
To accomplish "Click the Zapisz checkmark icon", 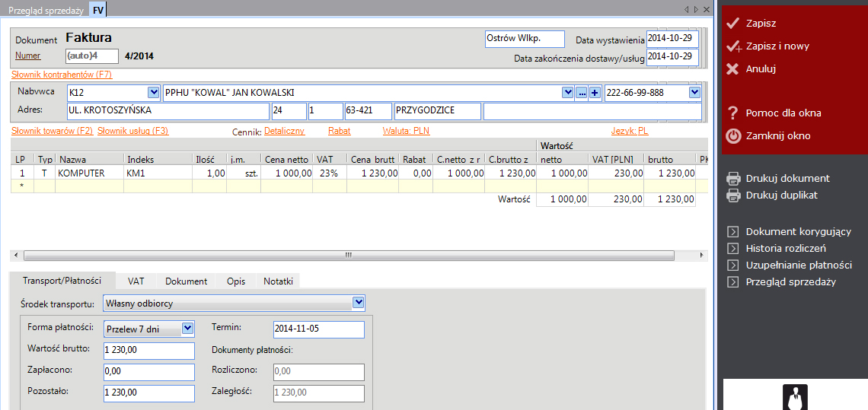I will [x=733, y=24].
